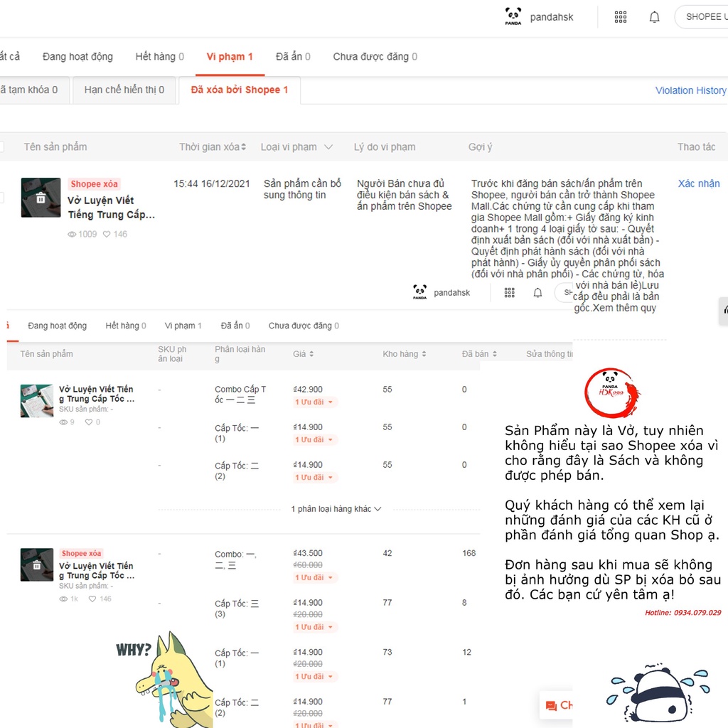Viewport: 728px width, 728px height.
Task: Open the product title under the lower Shopee xóa tag
Action: point(97,571)
